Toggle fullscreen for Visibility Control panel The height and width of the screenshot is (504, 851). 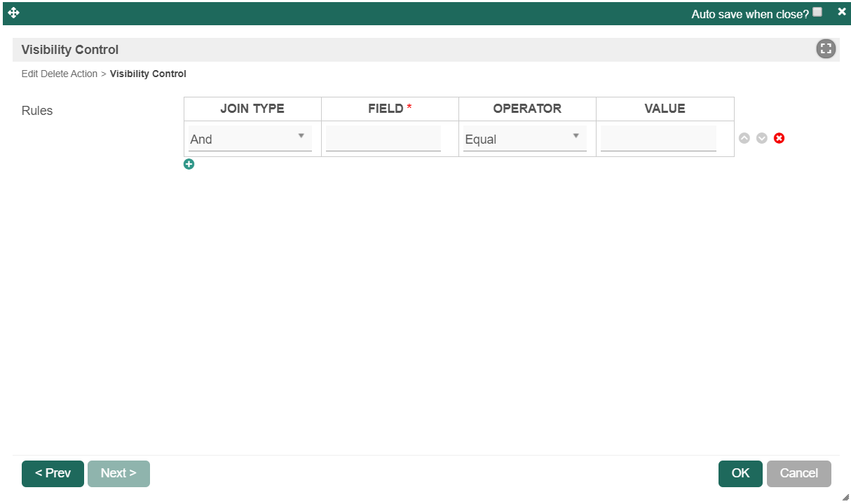pos(826,49)
